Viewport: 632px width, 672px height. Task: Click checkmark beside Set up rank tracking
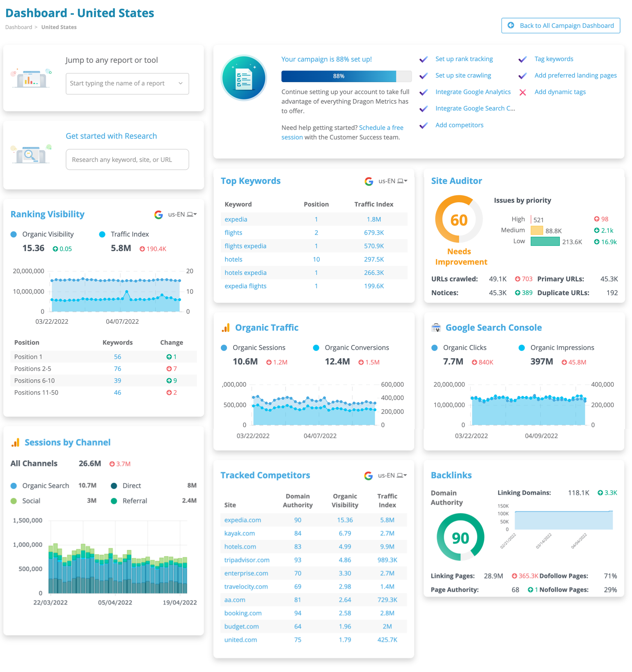tap(424, 59)
